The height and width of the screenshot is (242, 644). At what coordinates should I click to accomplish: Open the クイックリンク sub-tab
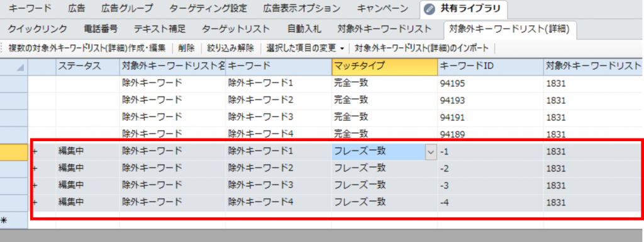(x=37, y=29)
